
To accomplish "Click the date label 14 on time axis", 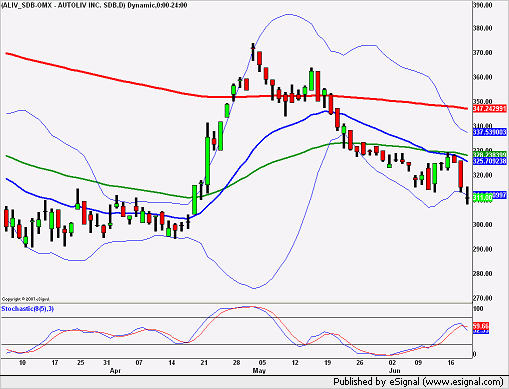I will [172, 363].
